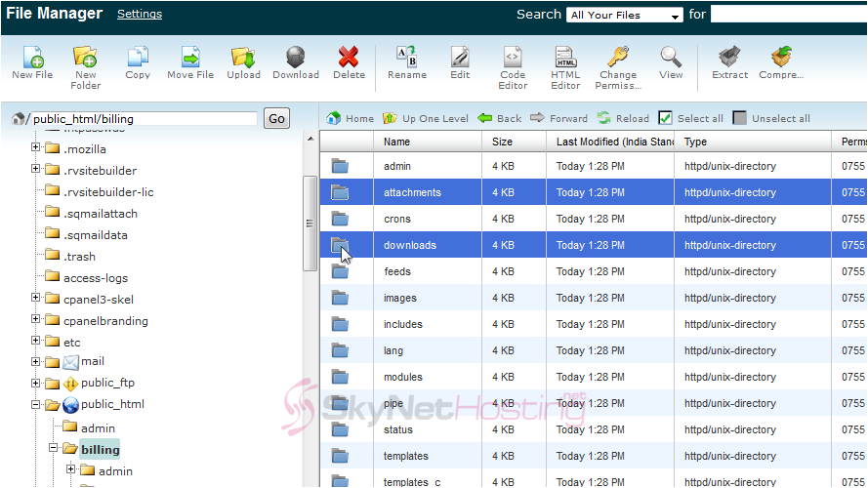Click the folder tree scrollbar thumb
The image size is (868, 488).
(310, 224)
